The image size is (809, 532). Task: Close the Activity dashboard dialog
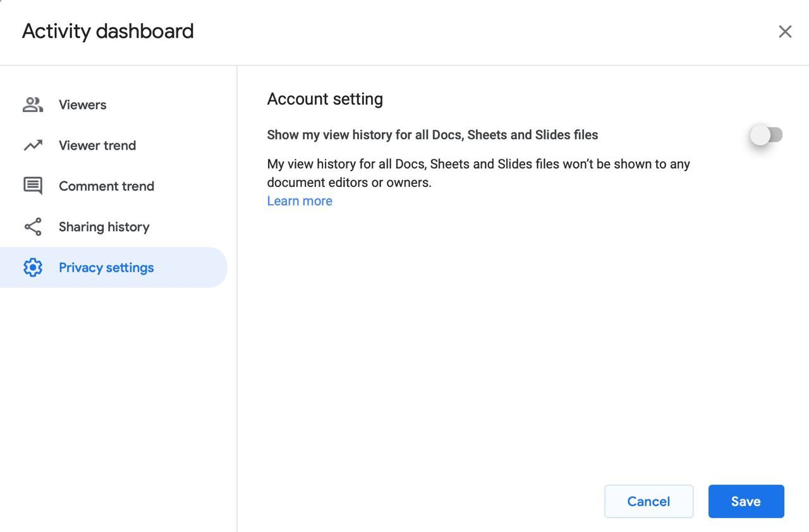tap(785, 32)
